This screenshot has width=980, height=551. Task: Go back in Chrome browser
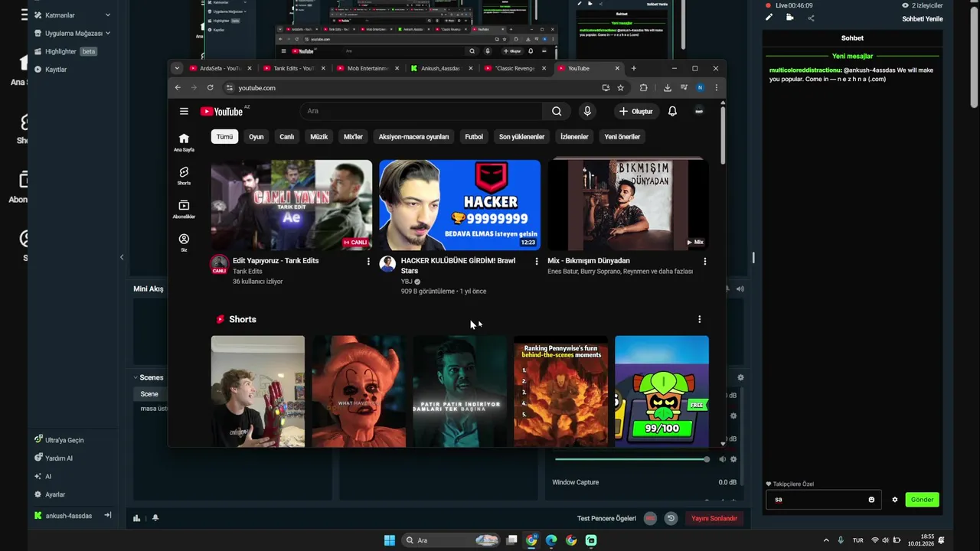[x=178, y=88]
